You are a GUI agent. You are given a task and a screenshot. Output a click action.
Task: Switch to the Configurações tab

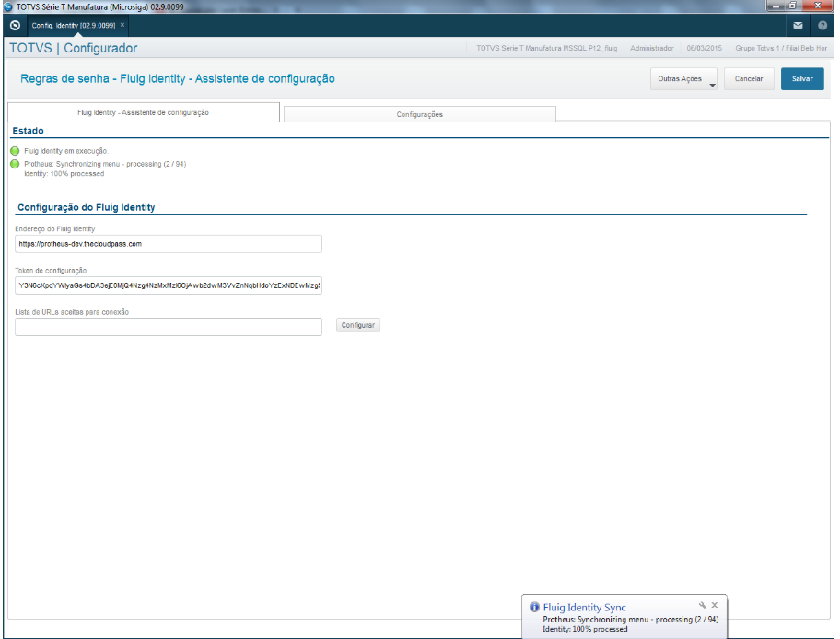pyautogui.click(x=419, y=114)
